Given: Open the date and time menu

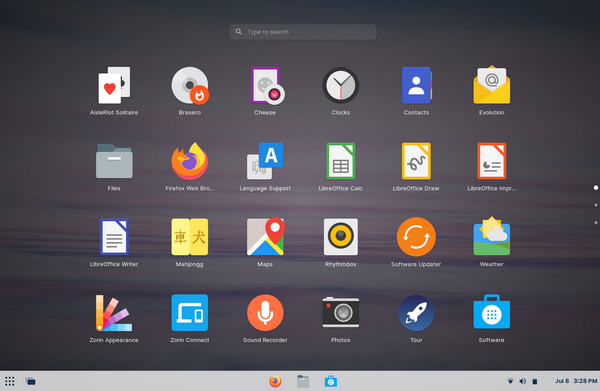Looking at the screenshot, I should tap(576, 381).
